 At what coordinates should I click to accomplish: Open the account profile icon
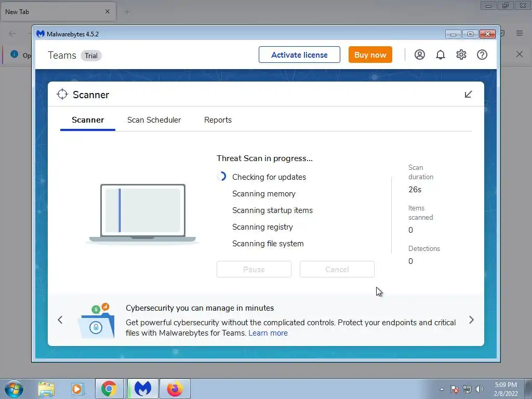[419, 55]
